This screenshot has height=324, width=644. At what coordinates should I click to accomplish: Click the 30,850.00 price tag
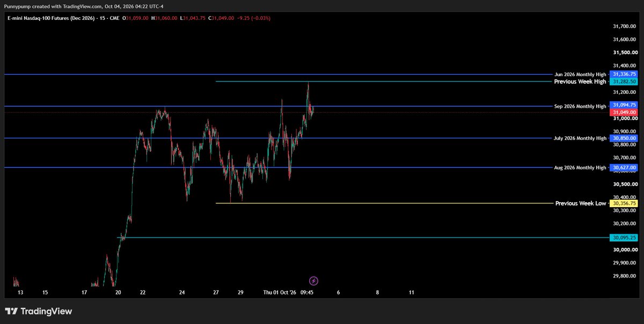(623, 138)
